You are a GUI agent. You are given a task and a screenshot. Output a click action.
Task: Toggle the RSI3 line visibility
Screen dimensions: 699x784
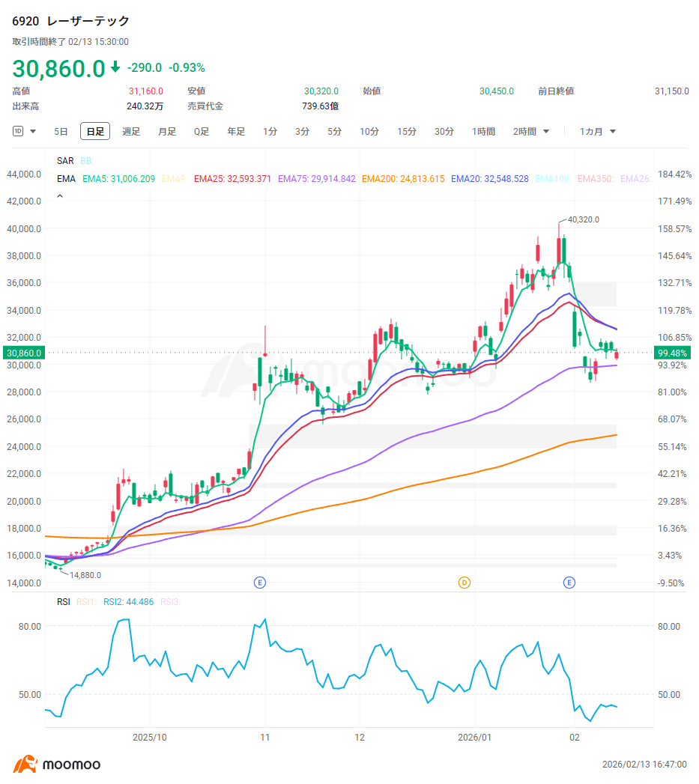(x=170, y=602)
